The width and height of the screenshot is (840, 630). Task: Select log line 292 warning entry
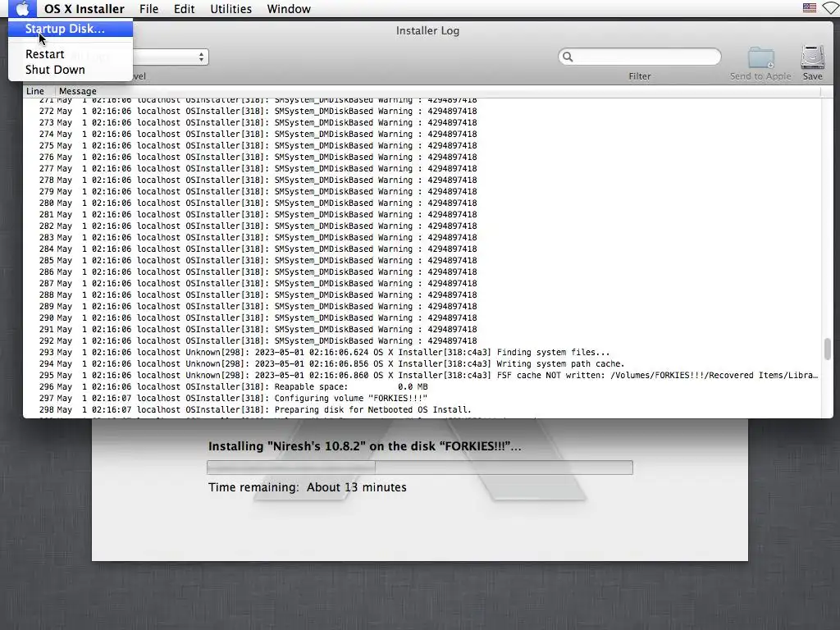422,340
